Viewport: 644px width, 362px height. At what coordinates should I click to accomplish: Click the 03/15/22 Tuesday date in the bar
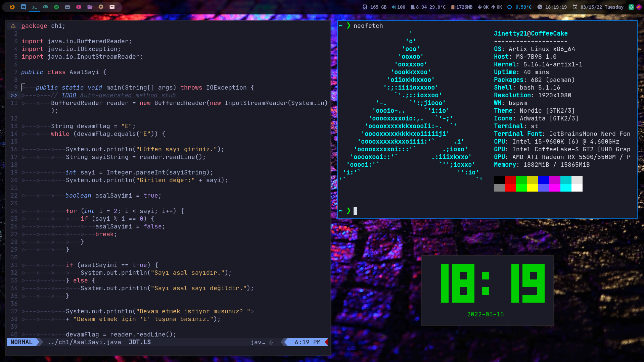(x=602, y=7)
